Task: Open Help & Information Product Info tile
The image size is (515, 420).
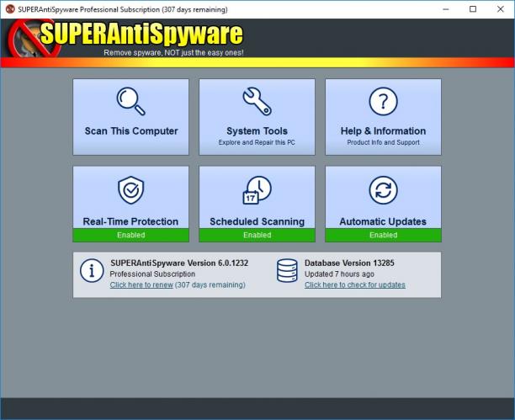Action: (383, 117)
